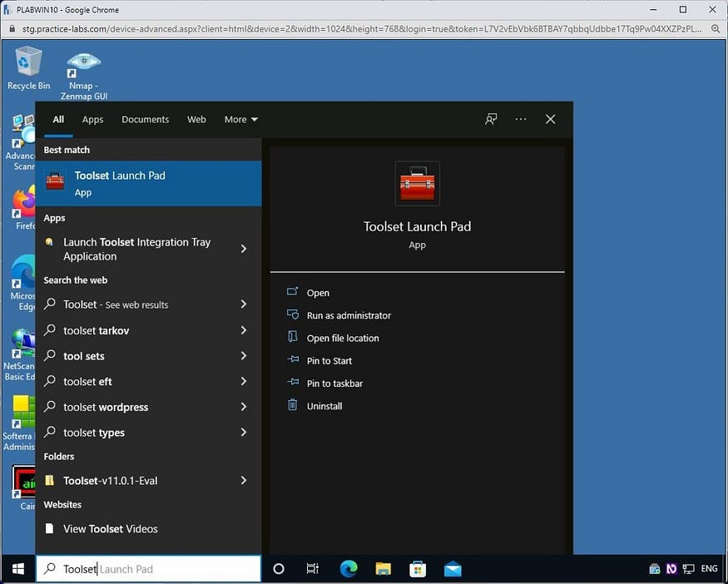The height and width of the screenshot is (584, 728).
Task: Click Open in the preview actions
Action: click(318, 293)
